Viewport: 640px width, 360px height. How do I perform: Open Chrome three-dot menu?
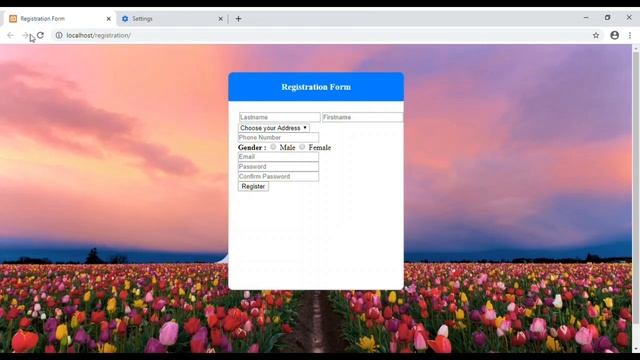point(630,36)
